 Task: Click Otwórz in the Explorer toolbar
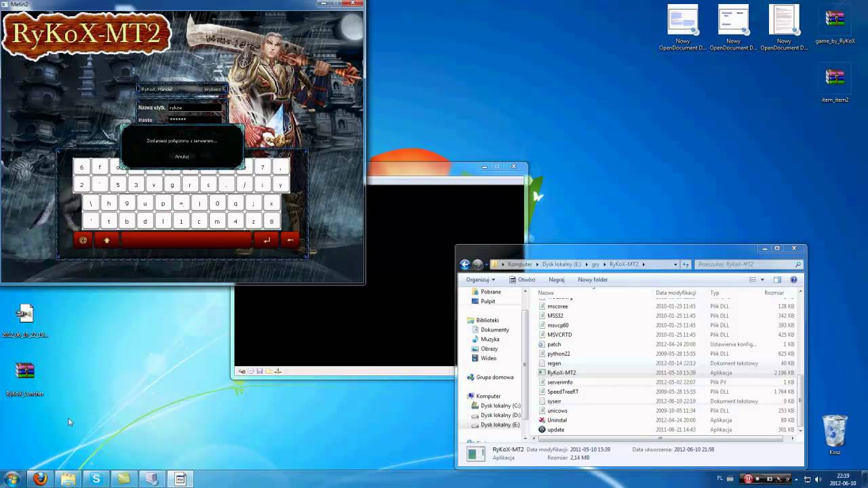[522, 279]
